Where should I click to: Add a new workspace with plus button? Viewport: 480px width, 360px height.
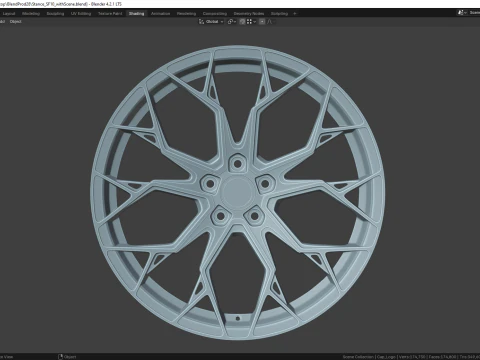click(x=295, y=14)
